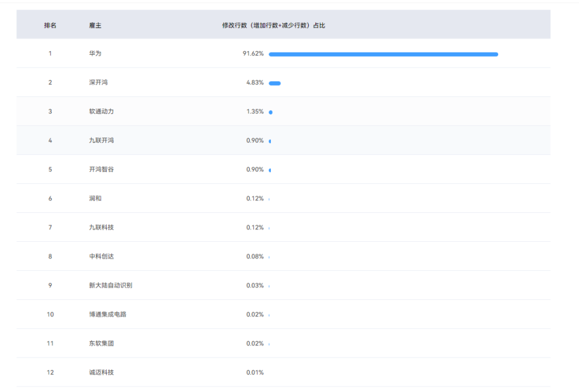
Task: Click the 0.90% value for 九联开鸿
Action: [255, 141]
